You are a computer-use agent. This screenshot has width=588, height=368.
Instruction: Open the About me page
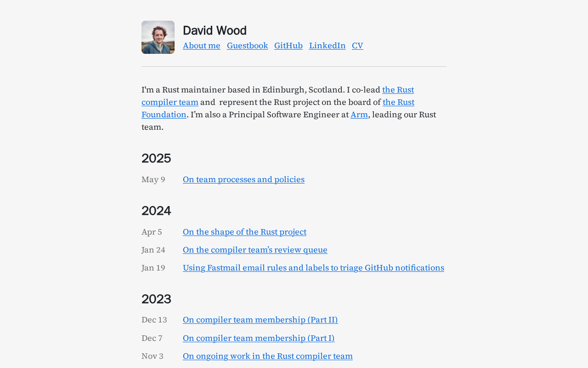(x=202, y=46)
